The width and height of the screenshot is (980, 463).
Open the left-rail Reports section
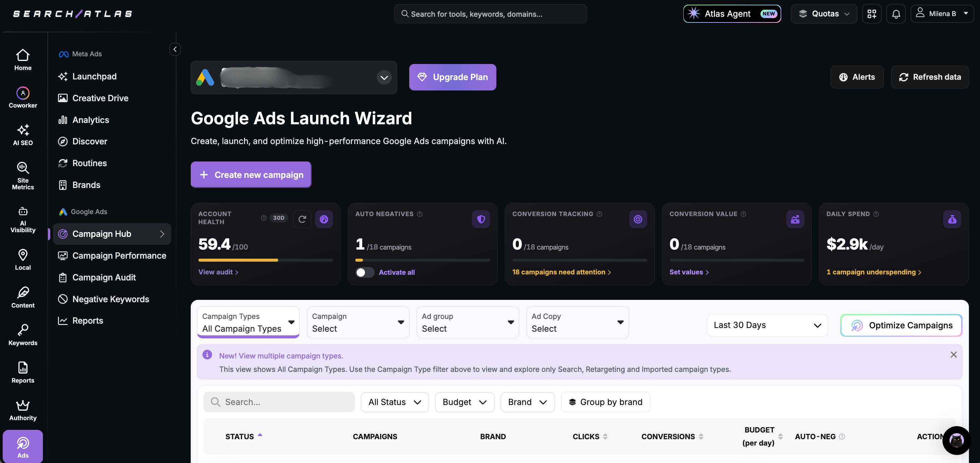tap(23, 373)
